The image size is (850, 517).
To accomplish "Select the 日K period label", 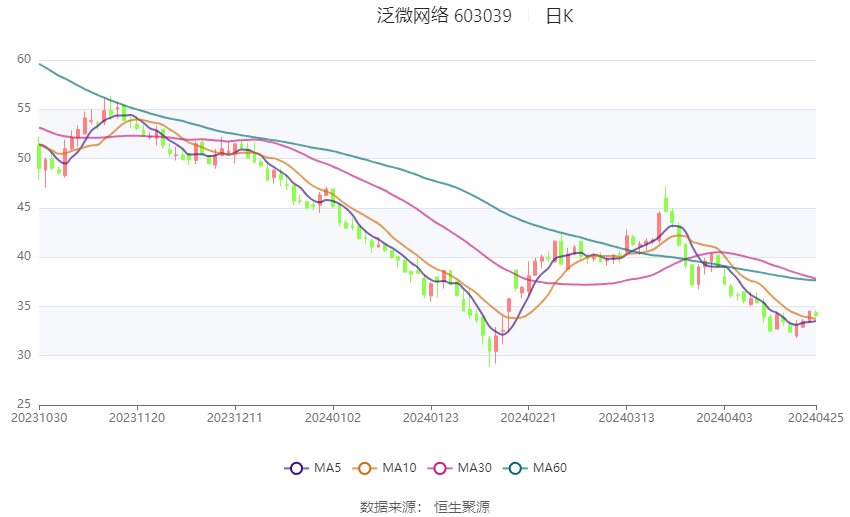I will click(559, 16).
